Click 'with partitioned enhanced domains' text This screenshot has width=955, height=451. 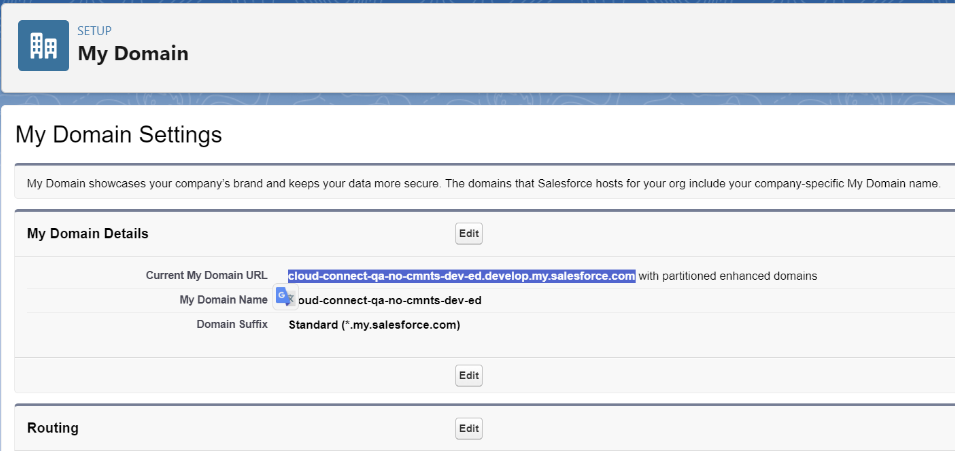[728, 276]
